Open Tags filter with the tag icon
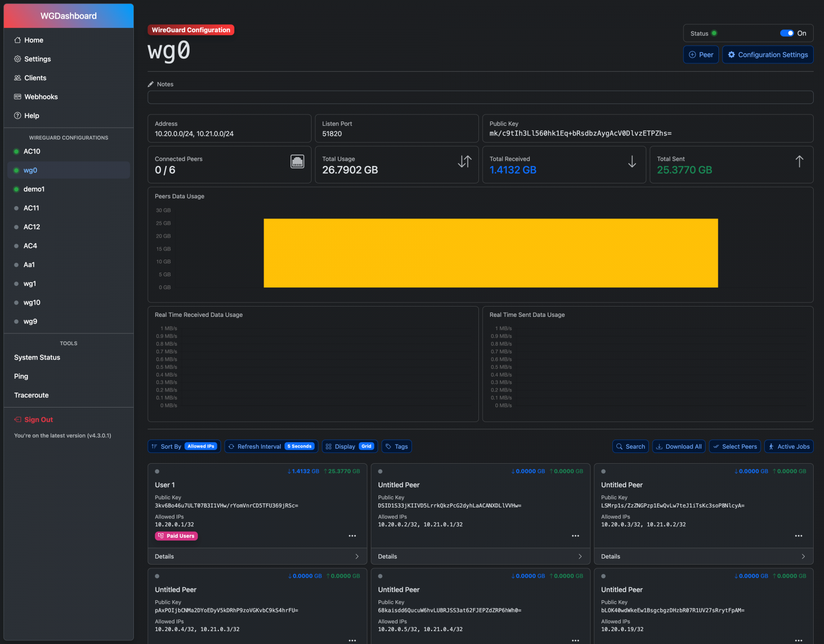824x644 pixels. pos(397,447)
